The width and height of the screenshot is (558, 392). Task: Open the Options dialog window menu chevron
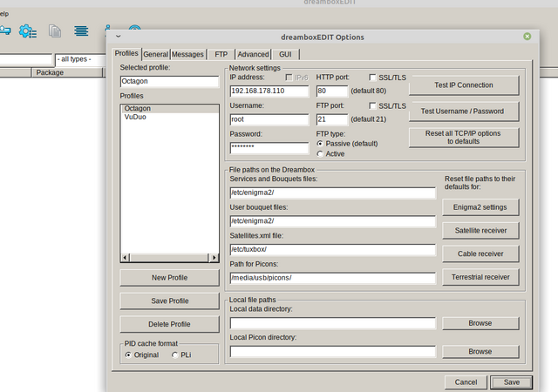click(119, 37)
